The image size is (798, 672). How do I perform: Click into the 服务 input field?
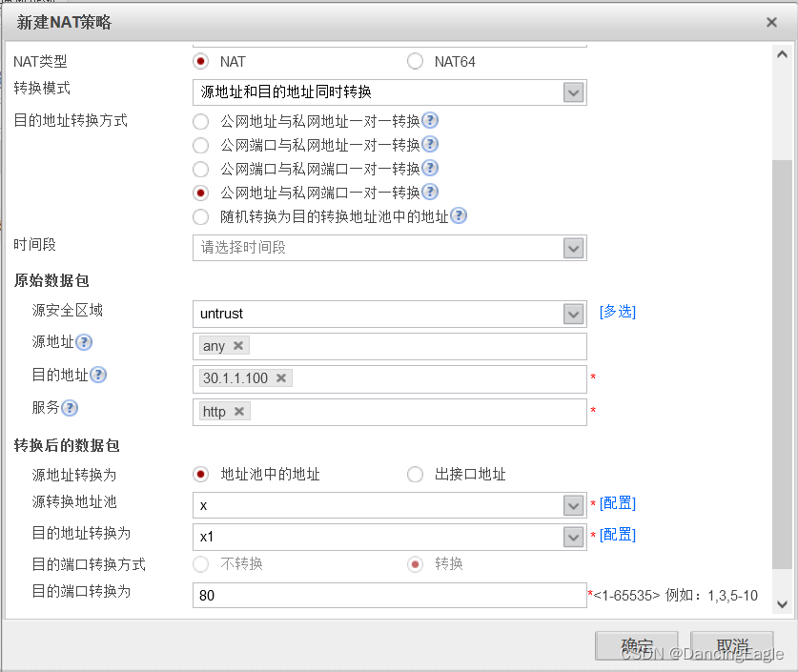pos(390,412)
